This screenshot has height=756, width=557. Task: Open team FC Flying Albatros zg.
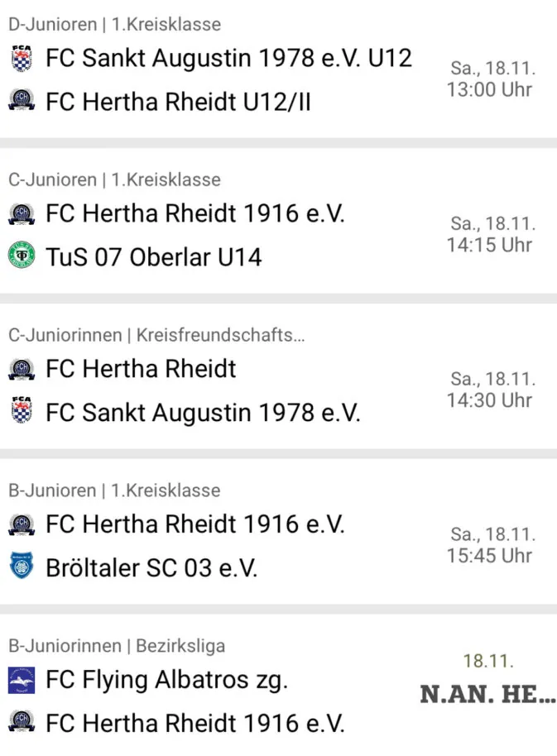point(166,680)
